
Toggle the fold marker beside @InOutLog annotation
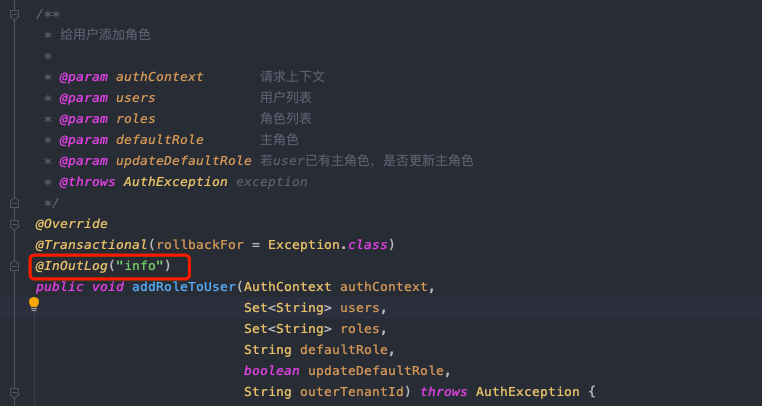[x=15, y=266]
